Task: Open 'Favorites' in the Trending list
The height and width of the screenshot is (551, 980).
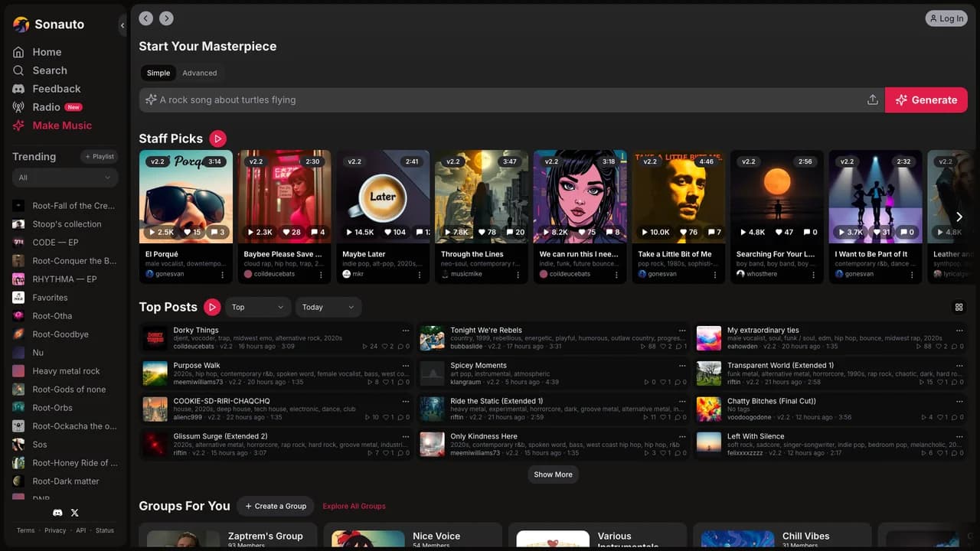Action: (x=50, y=298)
